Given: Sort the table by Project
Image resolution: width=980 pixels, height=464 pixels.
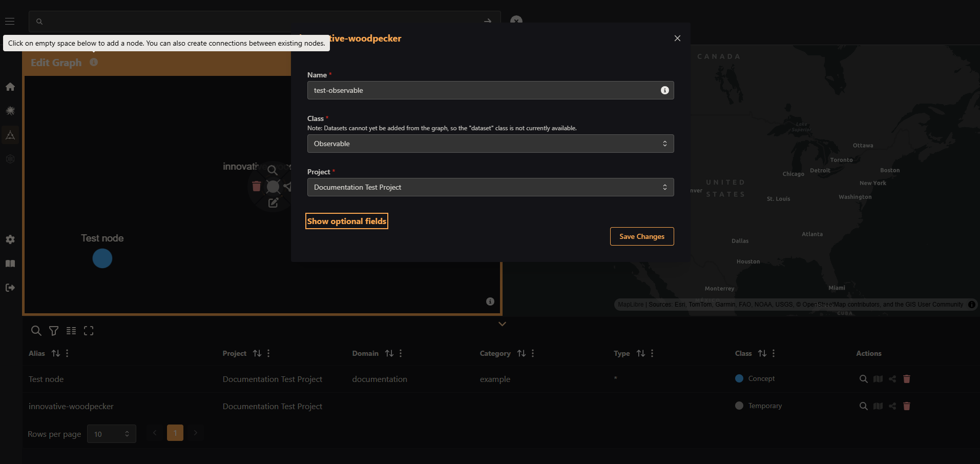Looking at the screenshot, I should [x=257, y=353].
